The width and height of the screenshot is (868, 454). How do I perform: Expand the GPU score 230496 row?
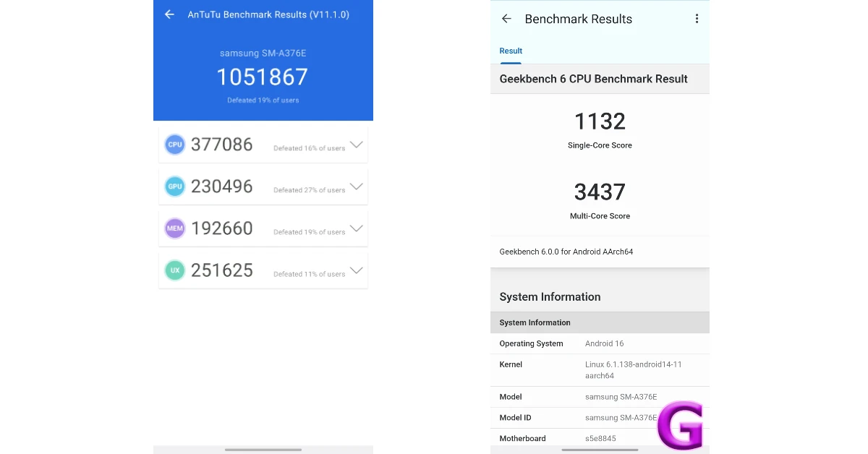coord(357,187)
